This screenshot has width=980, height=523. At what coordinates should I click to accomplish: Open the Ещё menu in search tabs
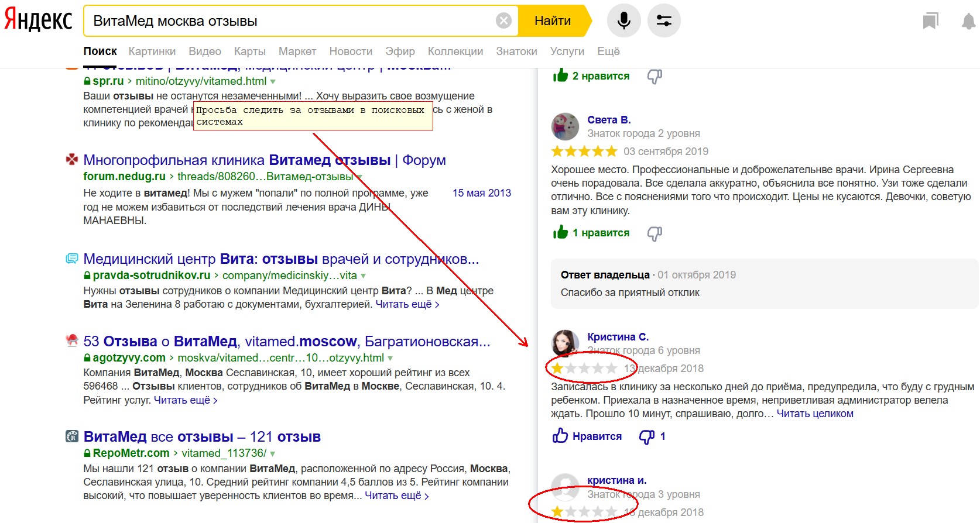608,51
